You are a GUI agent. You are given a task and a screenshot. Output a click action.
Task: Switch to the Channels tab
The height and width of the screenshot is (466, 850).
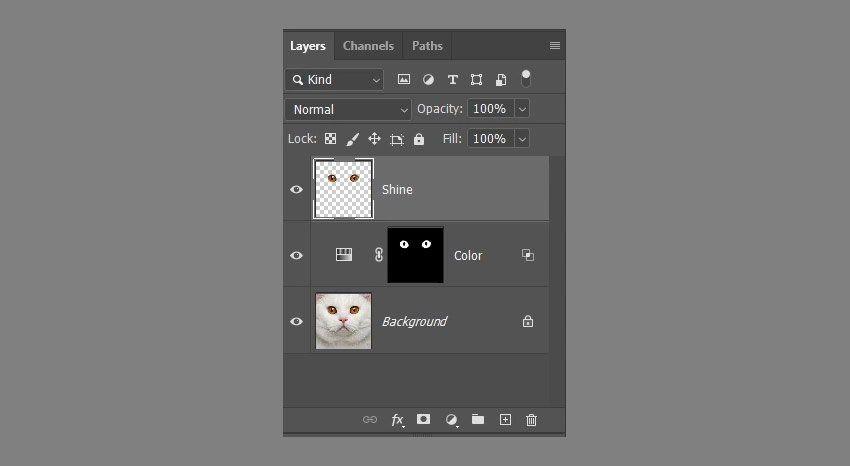click(368, 46)
